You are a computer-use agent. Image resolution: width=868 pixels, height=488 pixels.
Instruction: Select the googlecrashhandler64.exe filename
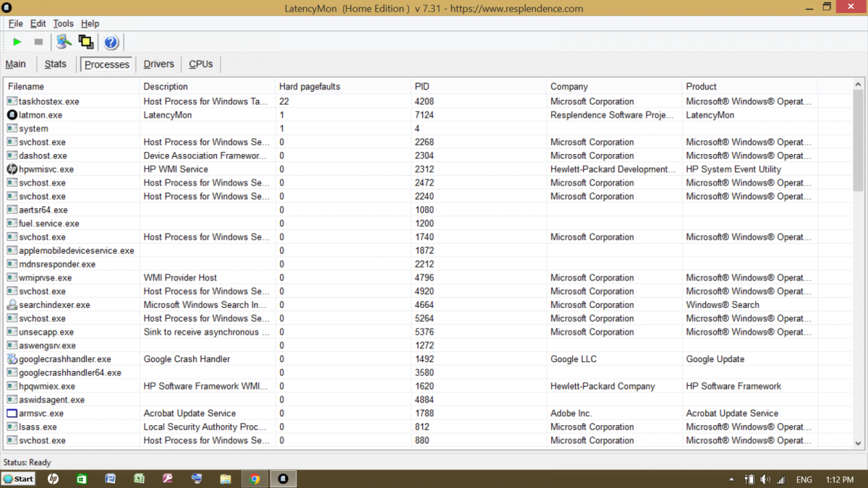pyautogui.click(x=70, y=373)
